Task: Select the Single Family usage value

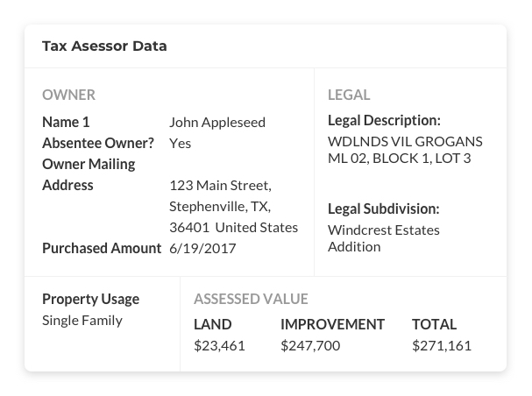Action: 82,320
